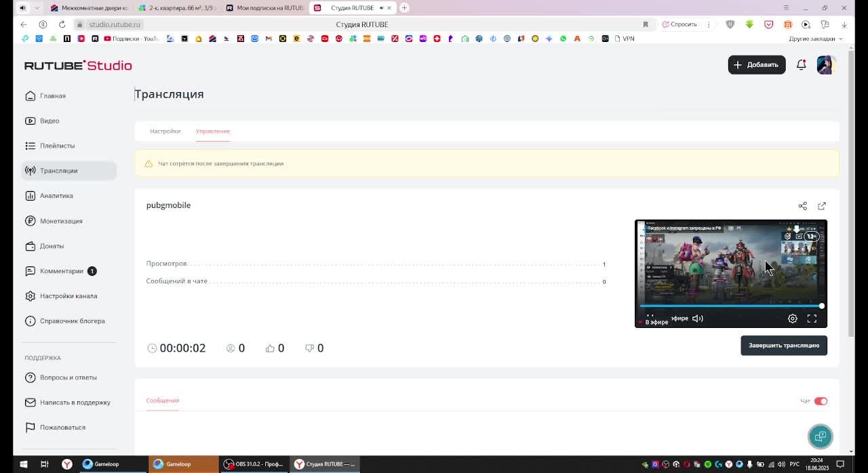Expand Другие закладки bookmarks folder
Image resolution: width=868 pixels, height=473 pixels.
click(815, 39)
